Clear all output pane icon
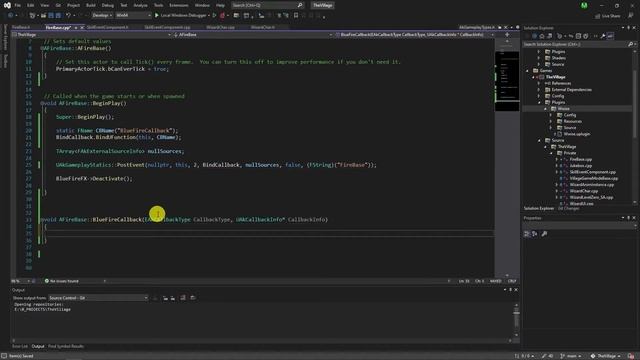The height and width of the screenshot is (360, 640). [x=182, y=298]
